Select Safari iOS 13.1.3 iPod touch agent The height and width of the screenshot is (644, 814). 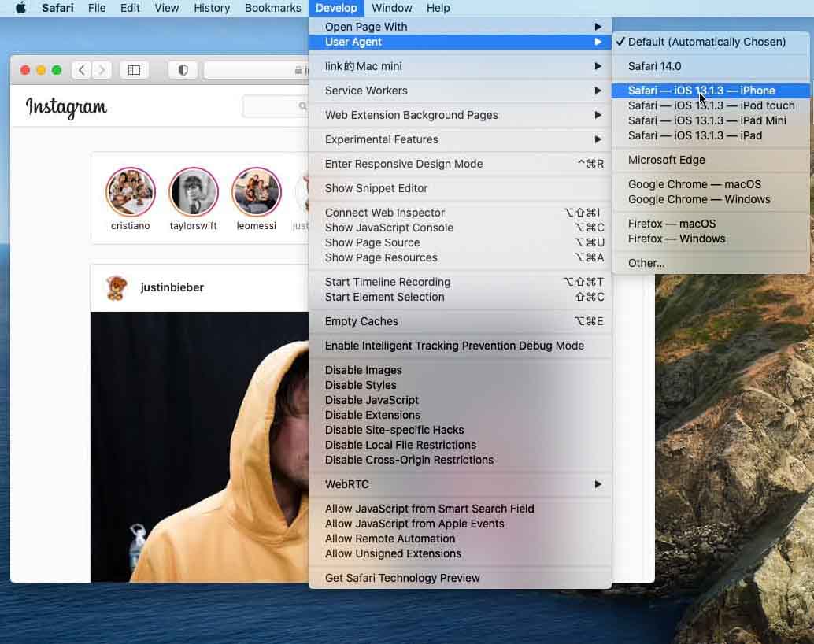711,106
